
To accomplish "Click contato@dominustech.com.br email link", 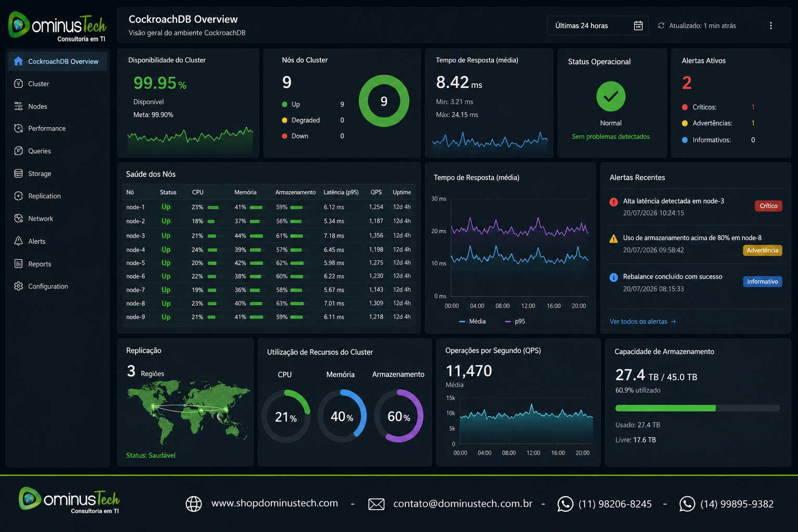I will pyautogui.click(x=463, y=503).
